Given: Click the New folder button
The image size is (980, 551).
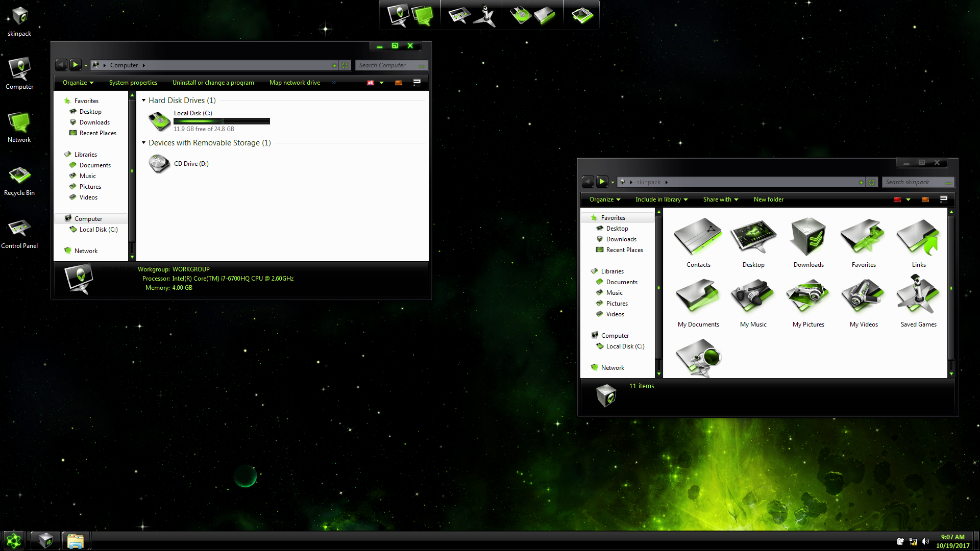Looking at the screenshot, I should point(768,199).
